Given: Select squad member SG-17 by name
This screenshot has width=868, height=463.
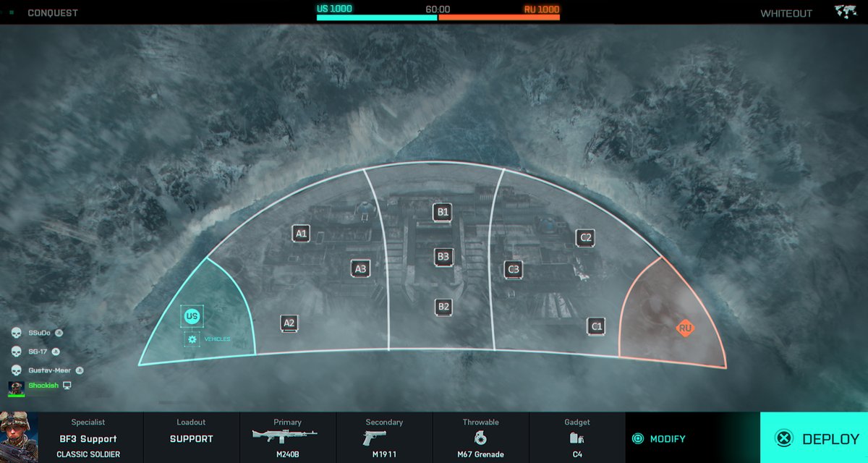Looking at the screenshot, I should [38, 352].
